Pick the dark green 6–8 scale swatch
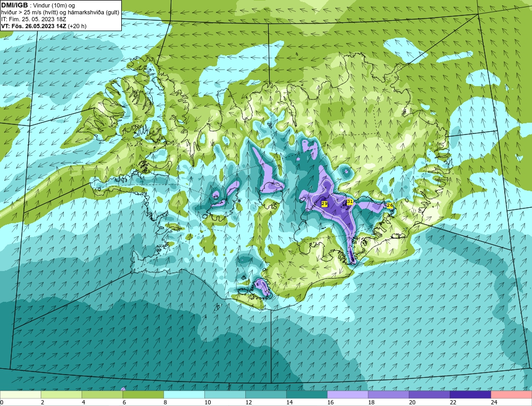This screenshot has width=532, height=406. pos(143,394)
